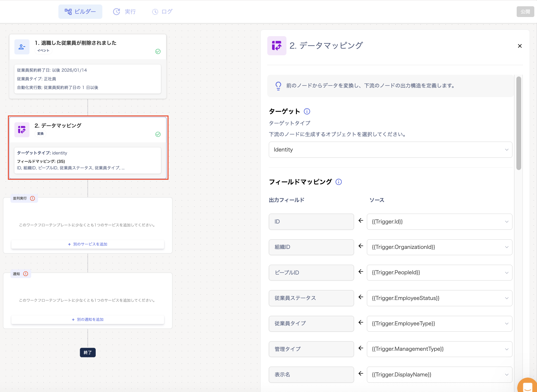Click the 組織ID output field
537x392 pixels.
[311, 247]
